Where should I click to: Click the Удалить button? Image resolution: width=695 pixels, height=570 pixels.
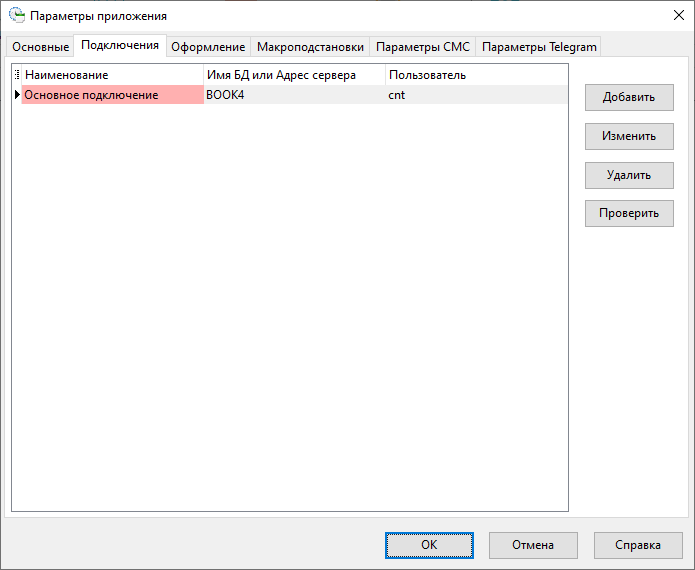tap(629, 175)
